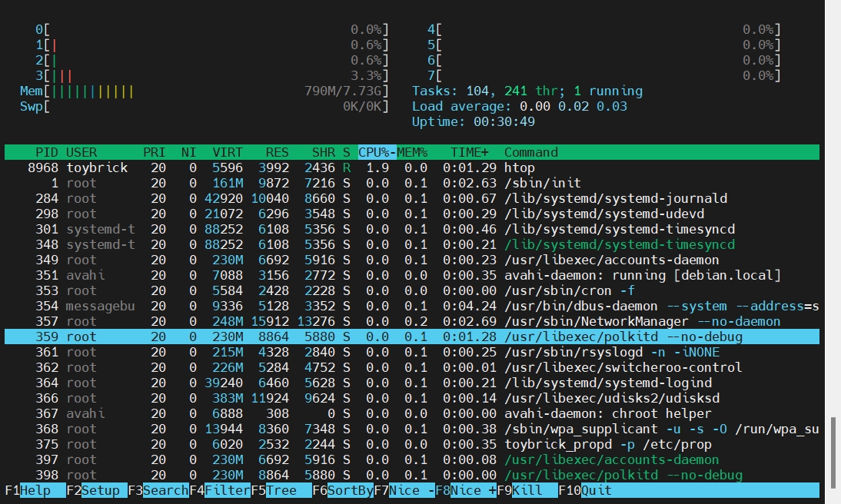This screenshot has height=504, width=841.
Task: Click F8 Nice + to raise niceness
Action: [x=466, y=491]
